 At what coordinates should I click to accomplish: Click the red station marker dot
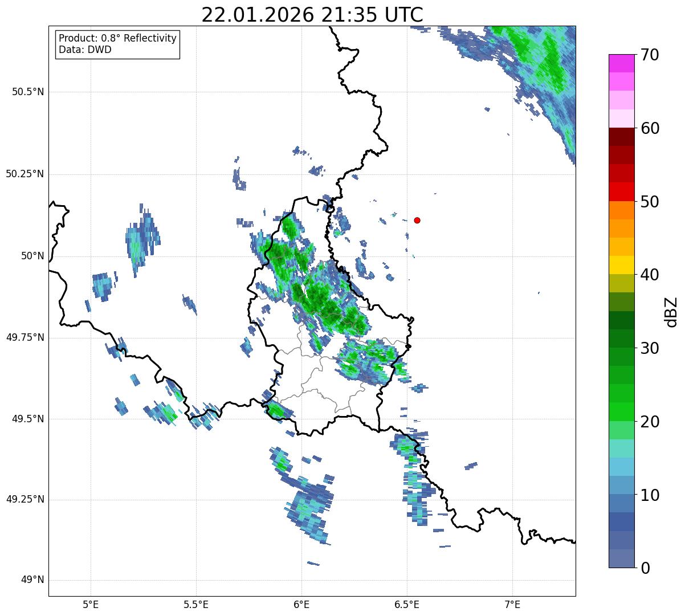(417, 220)
